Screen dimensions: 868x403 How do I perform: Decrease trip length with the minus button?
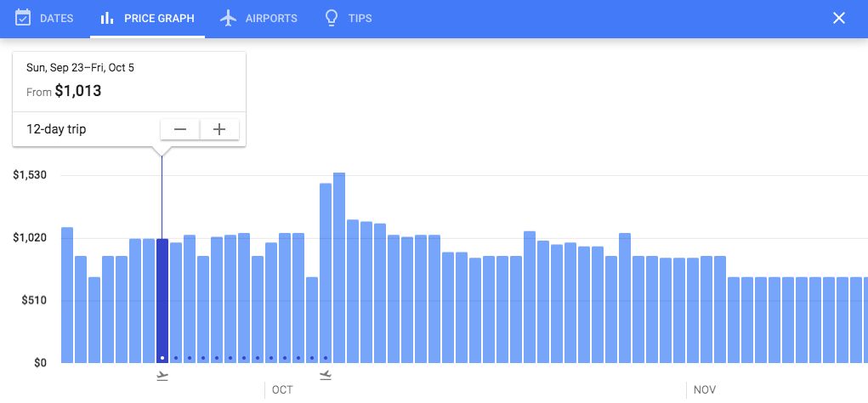click(180, 129)
